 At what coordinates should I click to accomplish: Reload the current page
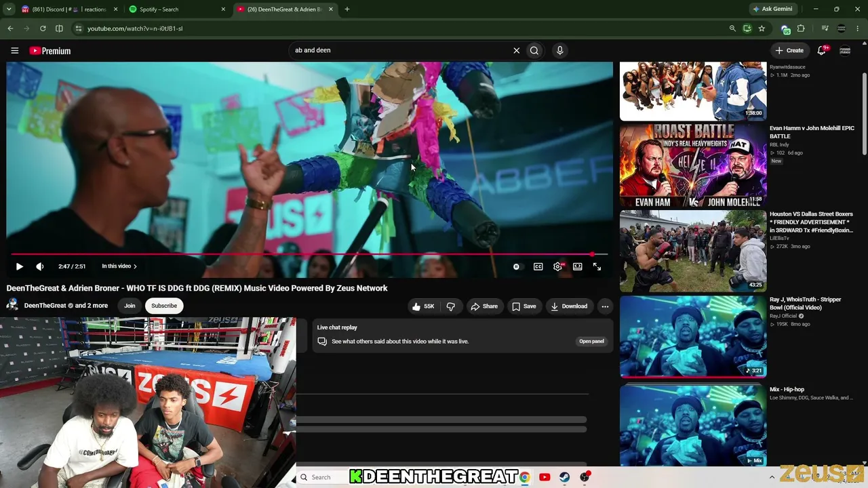click(x=43, y=28)
